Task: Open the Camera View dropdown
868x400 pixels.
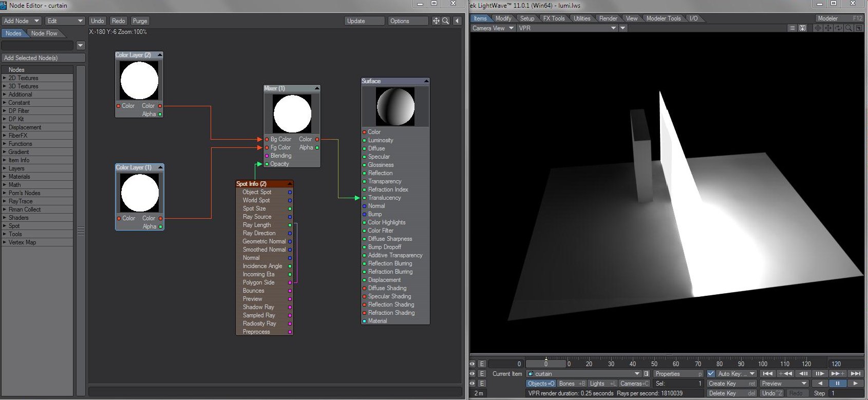Action: coord(493,28)
